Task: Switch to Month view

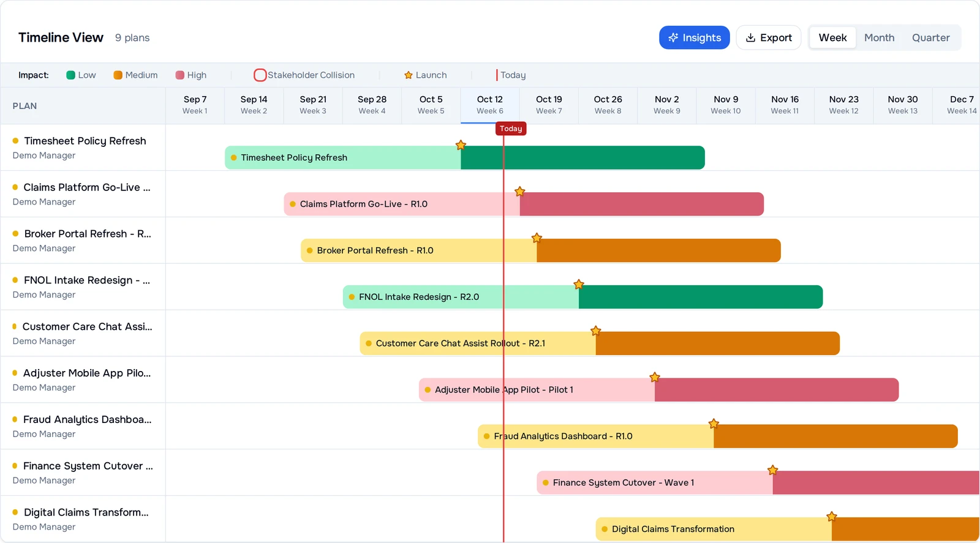Action: point(879,37)
